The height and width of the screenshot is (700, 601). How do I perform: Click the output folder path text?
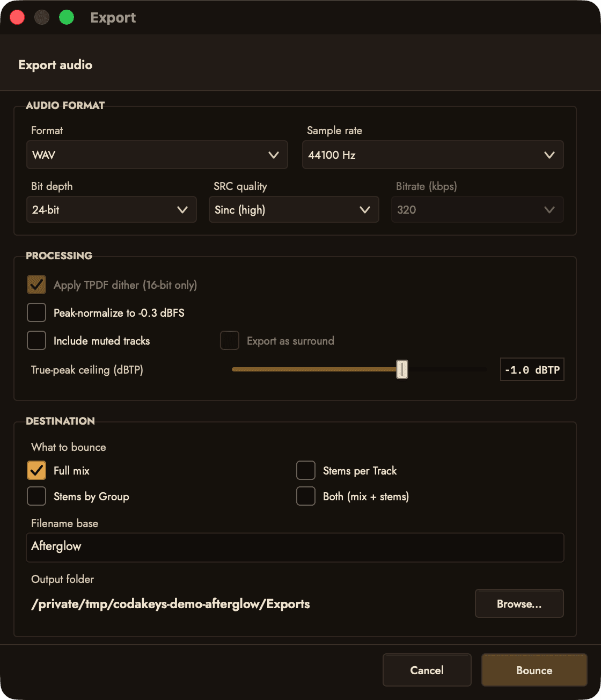[171, 604]
